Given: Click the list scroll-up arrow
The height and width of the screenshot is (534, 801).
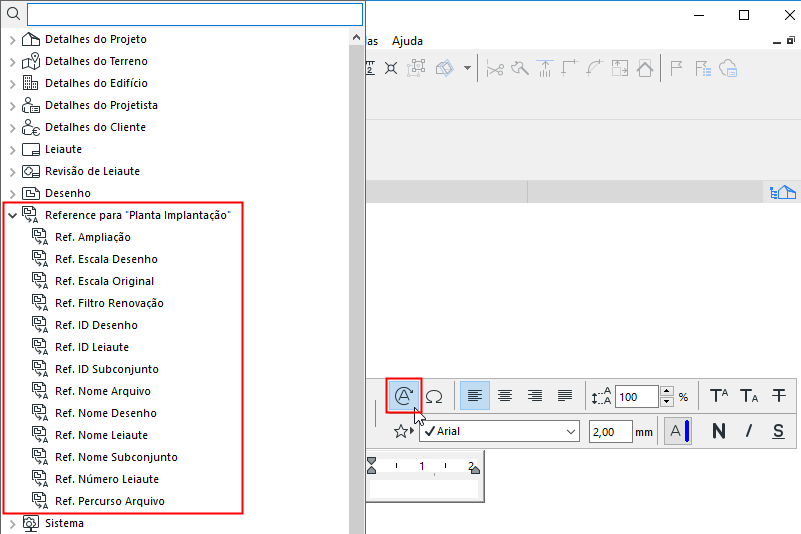Looking at the screenshot, I should 356,37.
